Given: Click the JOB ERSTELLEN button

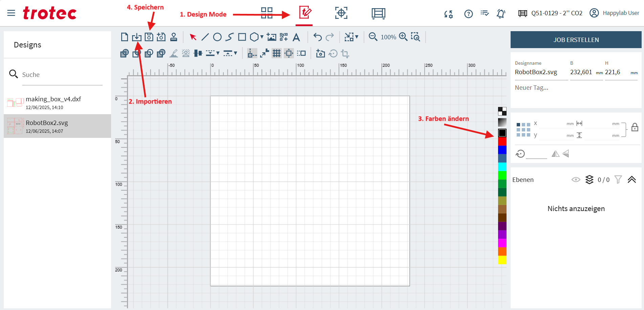Looking at the screenshot, I should (x=576, y=40).
